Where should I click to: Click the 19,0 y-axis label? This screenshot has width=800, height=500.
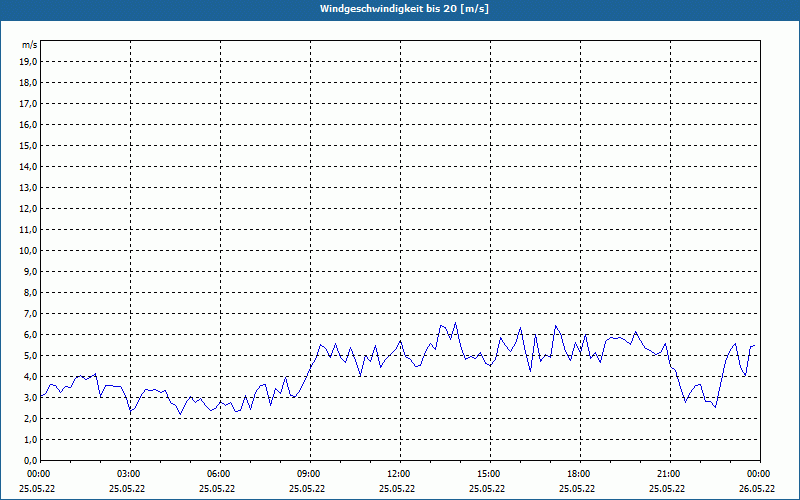[x=28, y=62]
